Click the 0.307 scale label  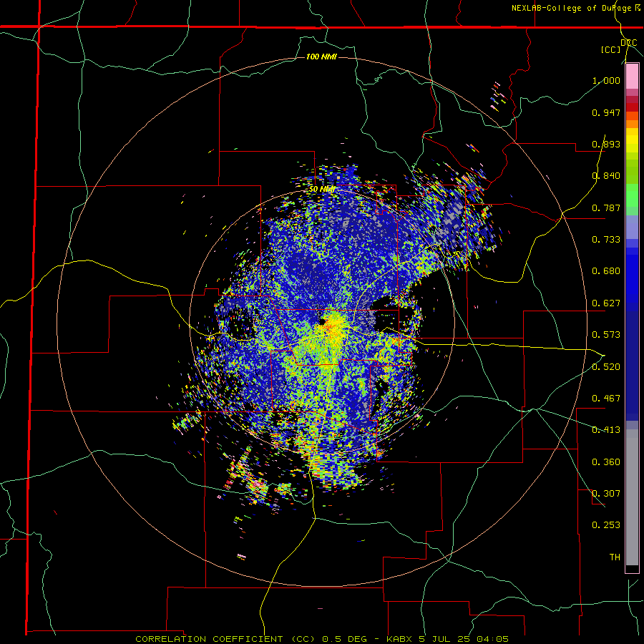[606, 493]
